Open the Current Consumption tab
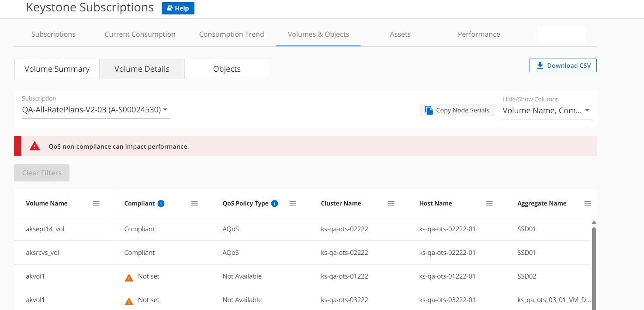Screen dimensions: 644x310 point(140,34)
